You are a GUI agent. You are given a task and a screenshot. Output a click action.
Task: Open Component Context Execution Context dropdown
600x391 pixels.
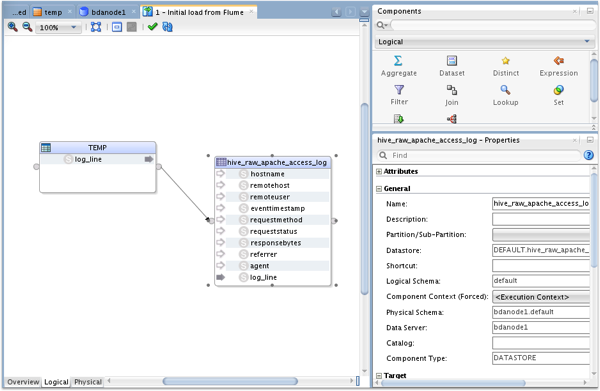(x=541, y=297)
